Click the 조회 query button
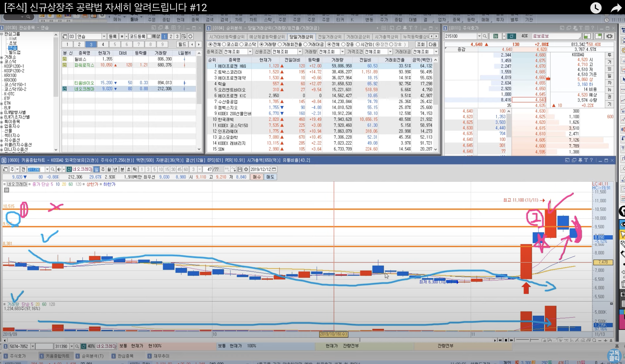Viewport: 625px width, 364px height. 421,44
